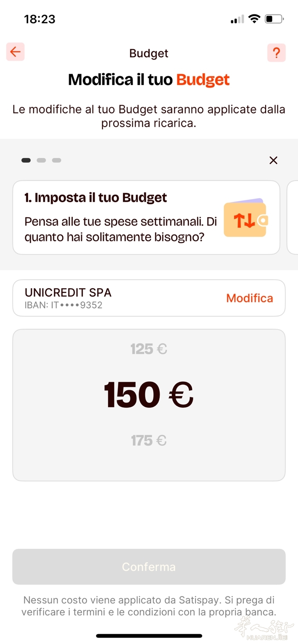
Task: Tap the orange back arrow icon
Action: coord(15,52)
